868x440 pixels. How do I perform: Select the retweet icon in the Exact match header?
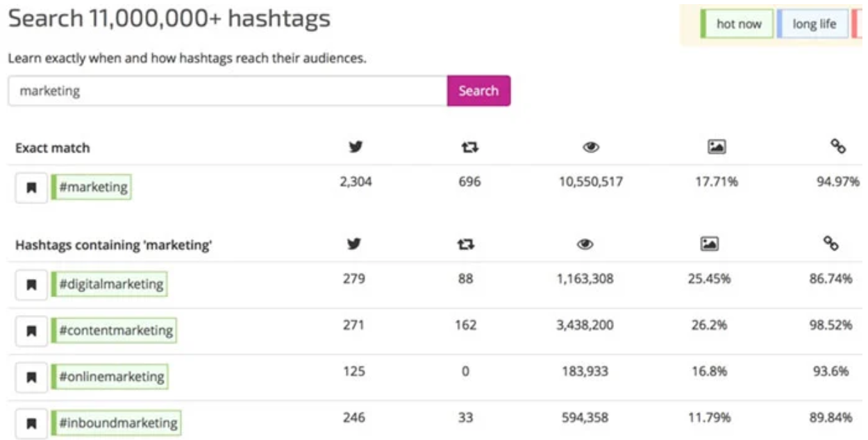tap(469, 147)
